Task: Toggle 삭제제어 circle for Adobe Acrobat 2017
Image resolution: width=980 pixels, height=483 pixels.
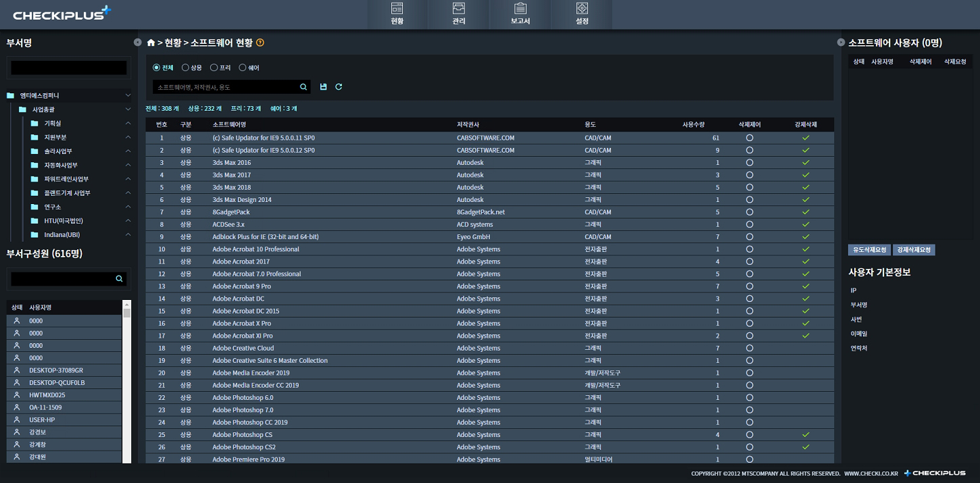Action: coord(750,261)
